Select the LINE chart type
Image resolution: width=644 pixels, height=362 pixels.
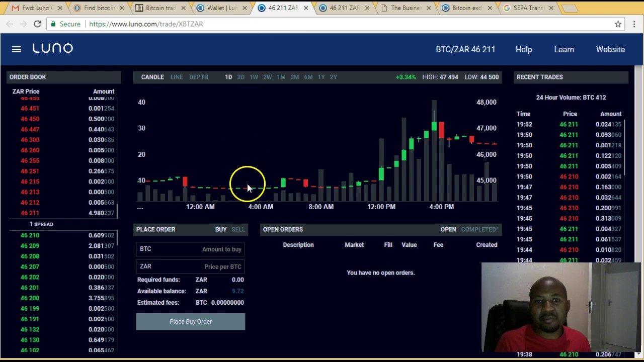point(177,77)
